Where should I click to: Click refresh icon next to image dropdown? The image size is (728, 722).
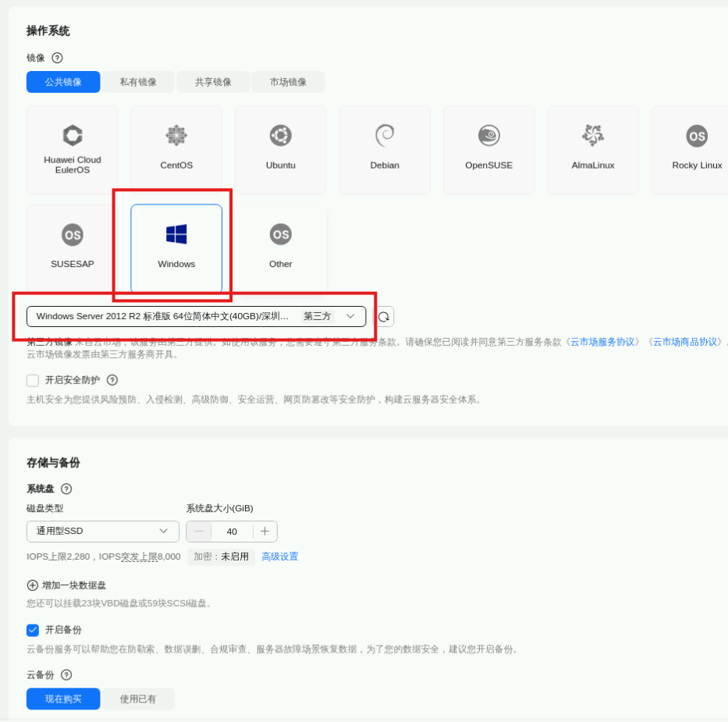pos(383,316)
